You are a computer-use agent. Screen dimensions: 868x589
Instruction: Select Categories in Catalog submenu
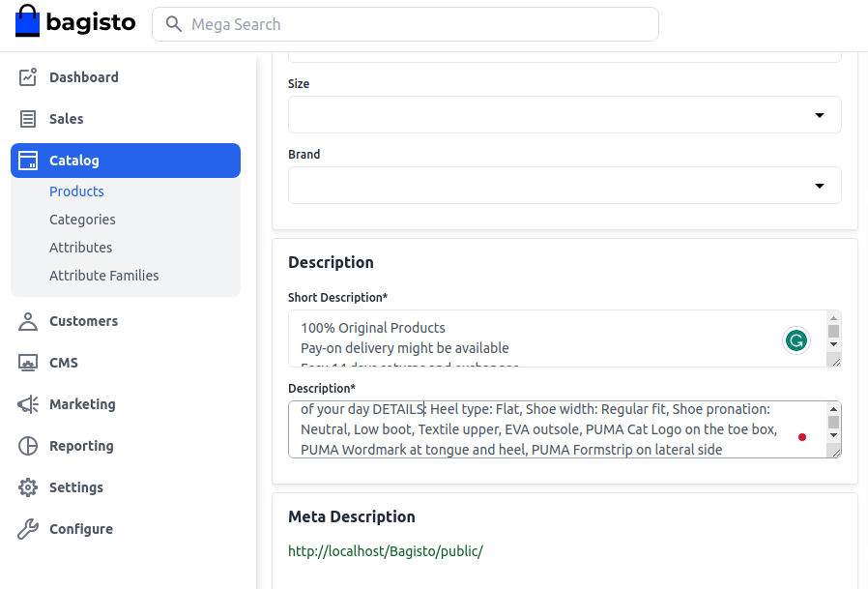pos(82,220)
